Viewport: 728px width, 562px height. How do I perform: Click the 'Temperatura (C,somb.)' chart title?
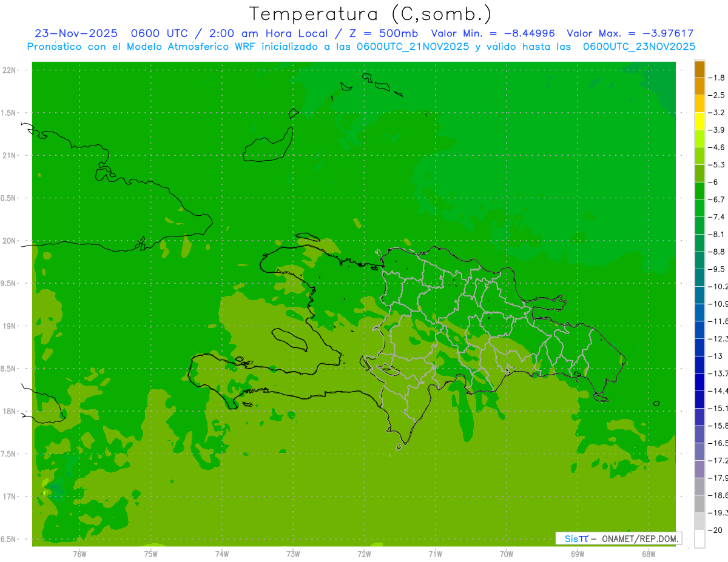[x=370, y=15]
